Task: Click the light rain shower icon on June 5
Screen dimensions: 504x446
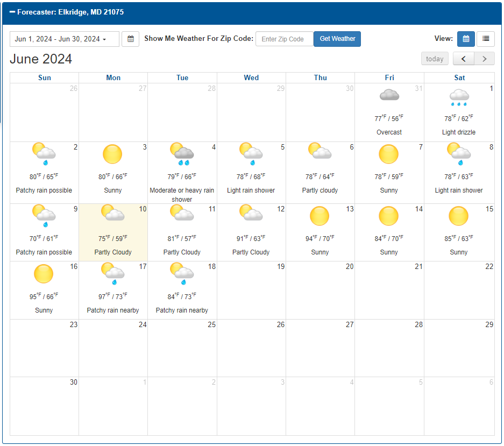Action: 251,154
